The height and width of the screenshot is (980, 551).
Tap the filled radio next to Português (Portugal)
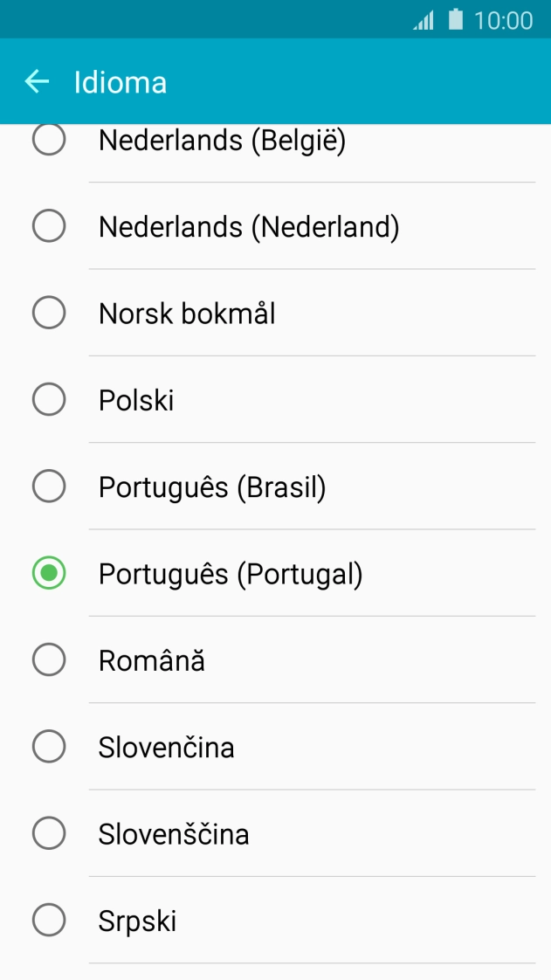[x=49, y=573]
